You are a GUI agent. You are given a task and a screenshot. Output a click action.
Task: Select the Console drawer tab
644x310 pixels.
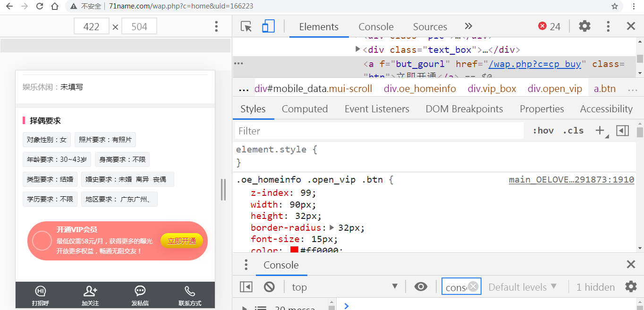[x=281, y=265]
